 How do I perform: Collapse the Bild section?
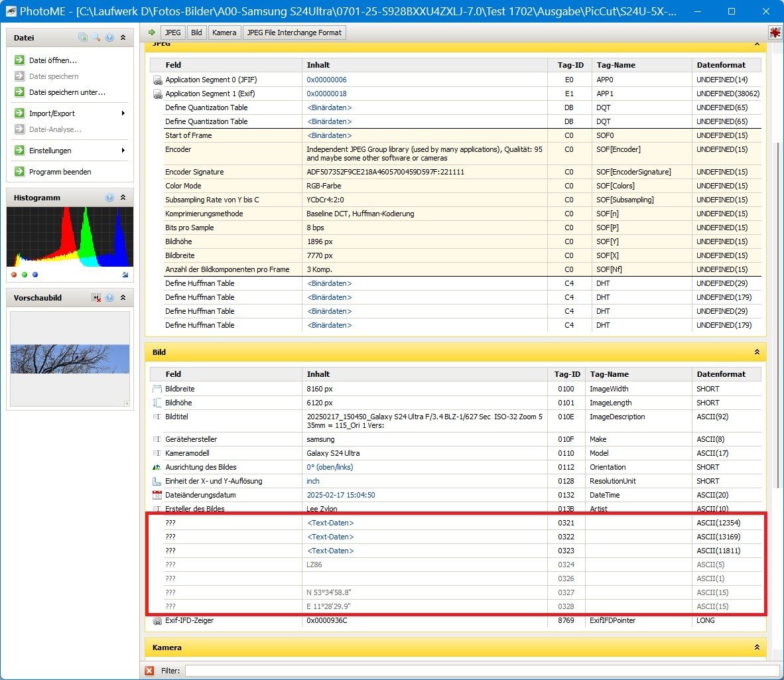pyautogui.click(x=757, y=352)
